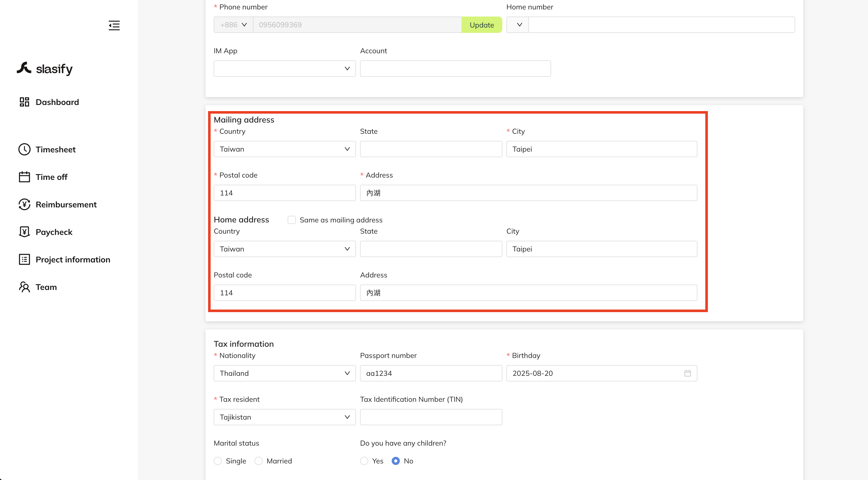Open the +886 phone country code dropdown
Viewport: 868px width, 480px height.
click(x=234, y=25)
